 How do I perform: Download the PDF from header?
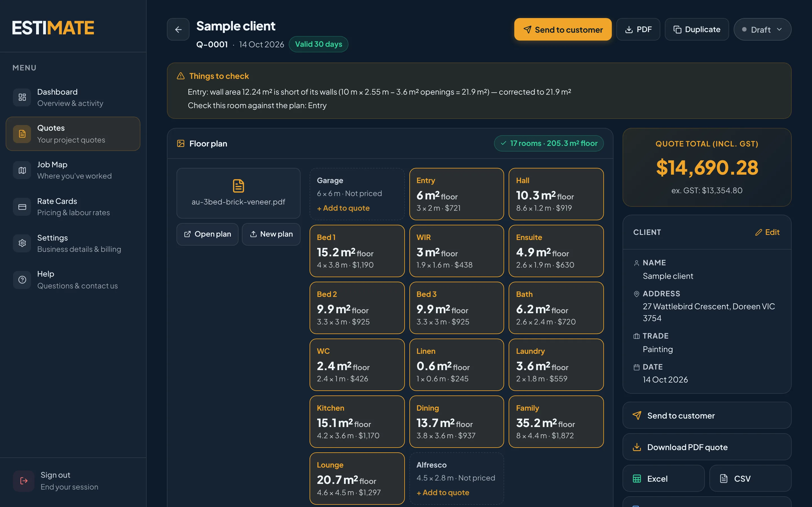(638, 30)
